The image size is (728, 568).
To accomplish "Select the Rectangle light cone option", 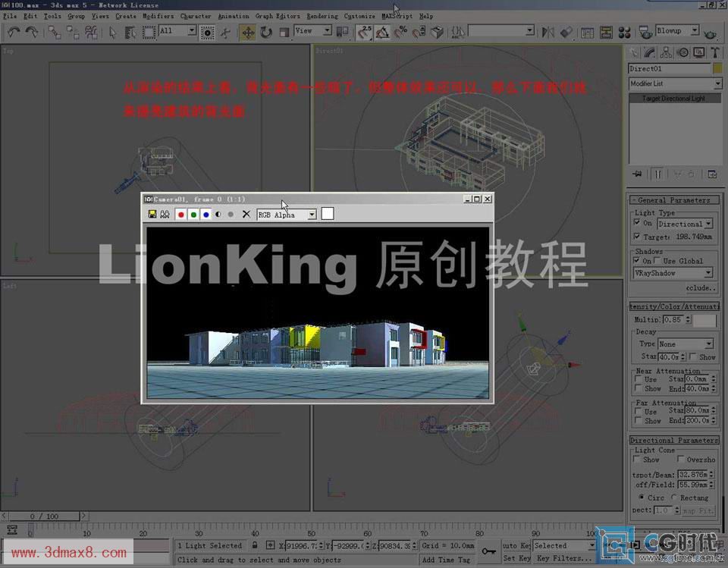I will [x=673, y=497].
